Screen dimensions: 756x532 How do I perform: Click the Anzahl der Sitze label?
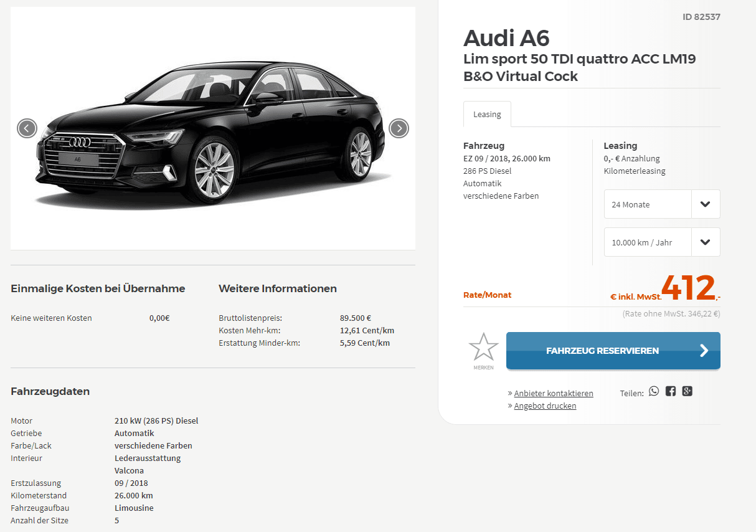40,520
